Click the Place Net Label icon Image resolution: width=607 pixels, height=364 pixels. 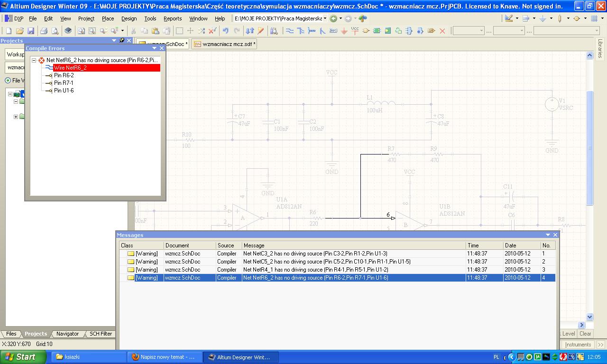tap(333, 31)
